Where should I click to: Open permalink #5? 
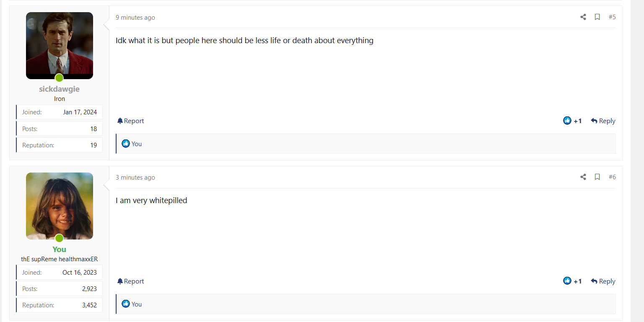tap(612, 17)
